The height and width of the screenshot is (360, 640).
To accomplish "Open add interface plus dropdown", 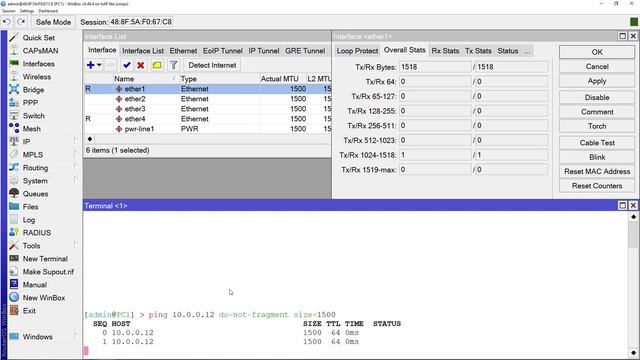I will click(x=94, y=65).
